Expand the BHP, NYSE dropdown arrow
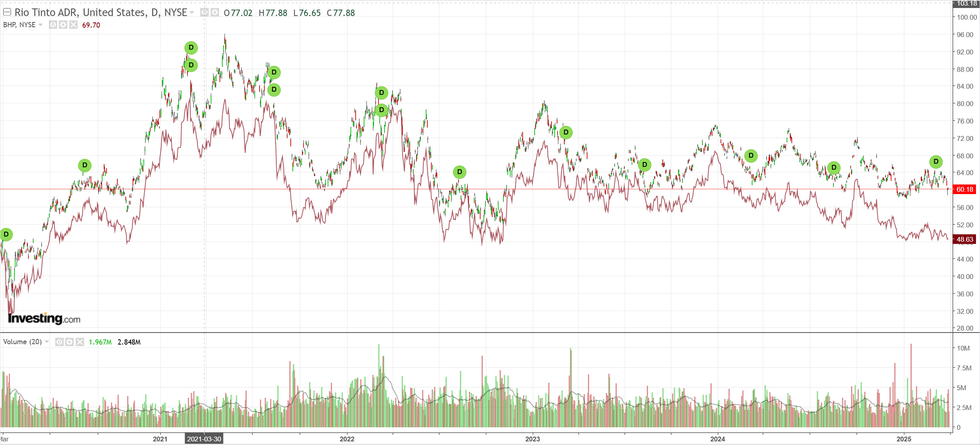This screenshot has height=445, width=980. click(40, 25)
